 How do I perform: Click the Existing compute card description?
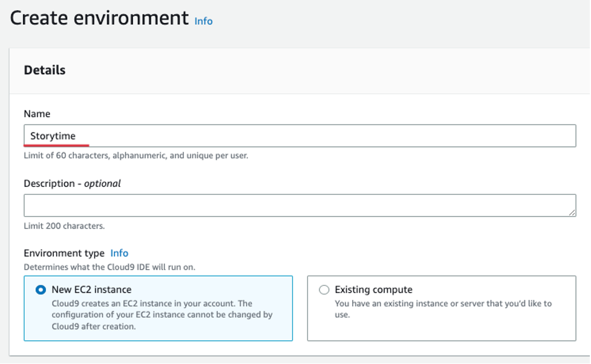tap(443, 309)
